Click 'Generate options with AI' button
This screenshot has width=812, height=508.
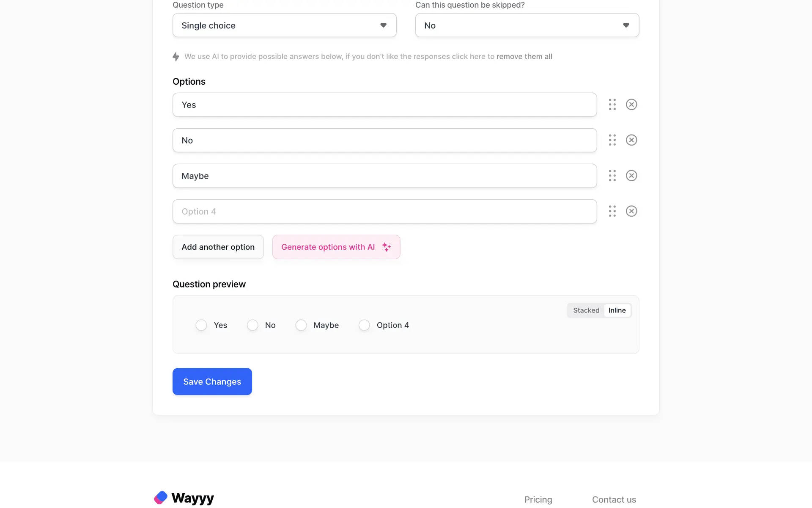(x=336, y=247)
